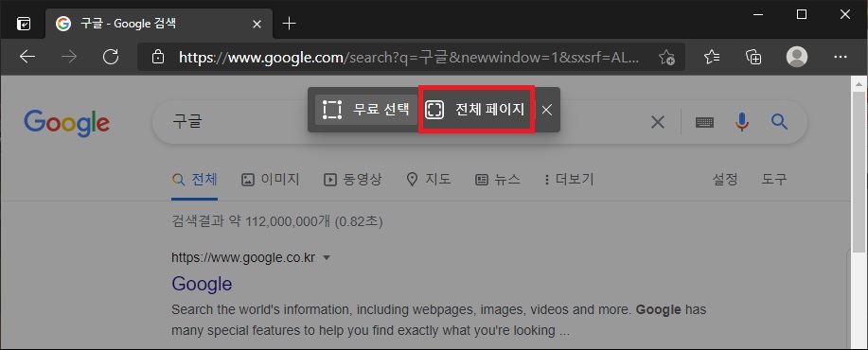Open the 설정 search settings

click(x=725, y=180)
